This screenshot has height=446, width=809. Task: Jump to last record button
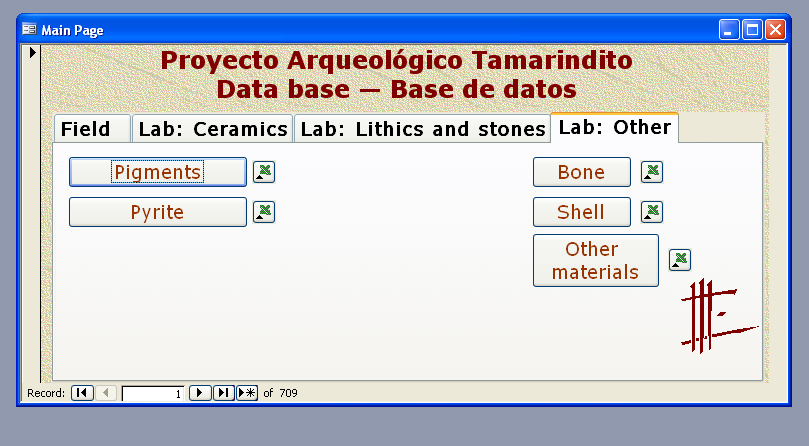[224, 393]
